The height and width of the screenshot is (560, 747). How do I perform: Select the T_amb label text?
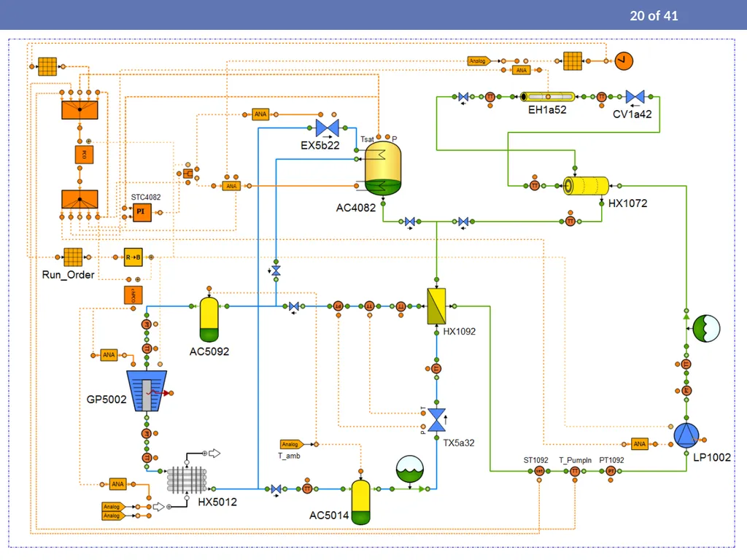coord(289,456)
